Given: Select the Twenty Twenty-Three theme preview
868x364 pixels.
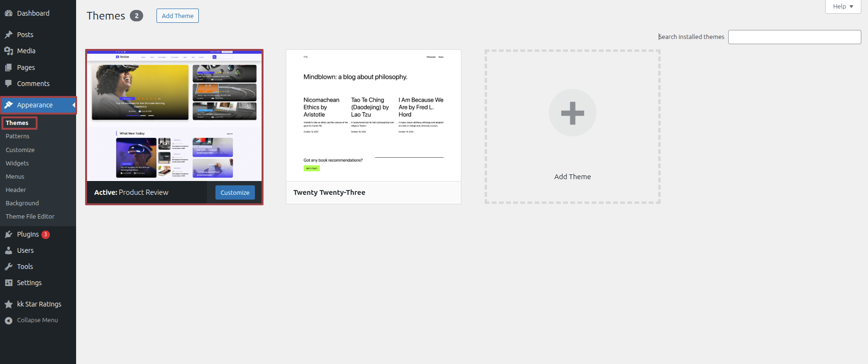Looking at the screenshot, I should (373, 115).
